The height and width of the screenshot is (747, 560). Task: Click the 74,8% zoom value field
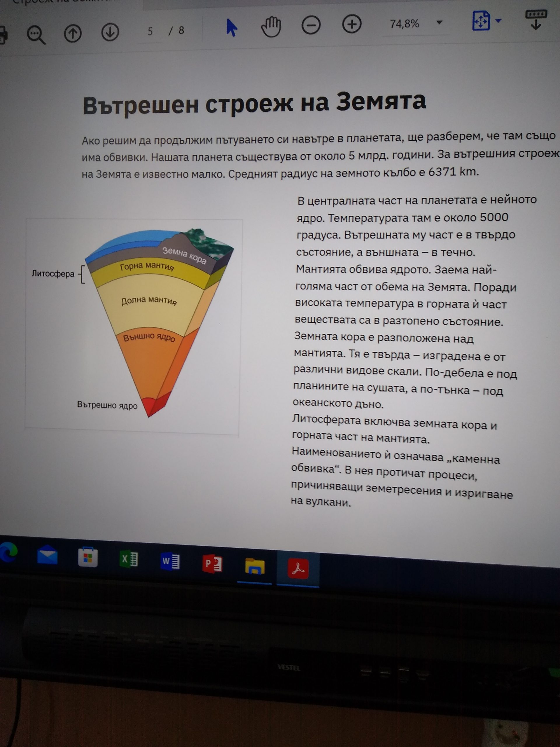404,24
